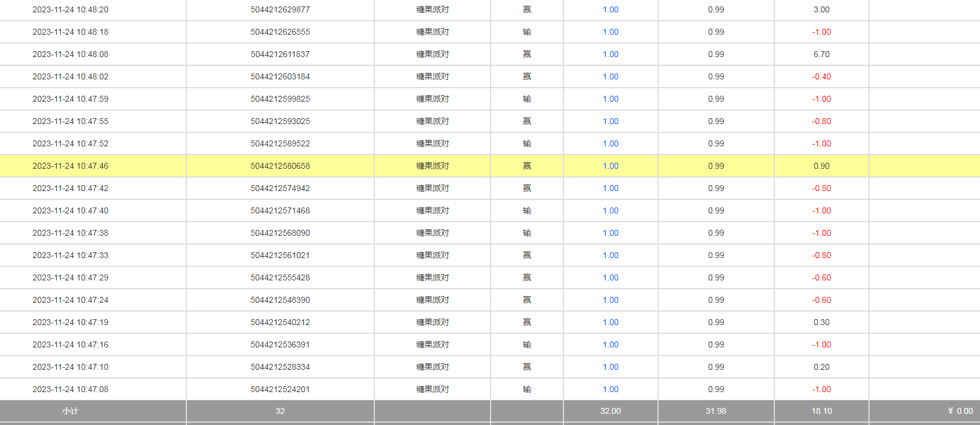The width and height of the screenshot is (980, 425).
Task: Click timestamp 2023-11-24 10:47:38
Action: [71, 233]
